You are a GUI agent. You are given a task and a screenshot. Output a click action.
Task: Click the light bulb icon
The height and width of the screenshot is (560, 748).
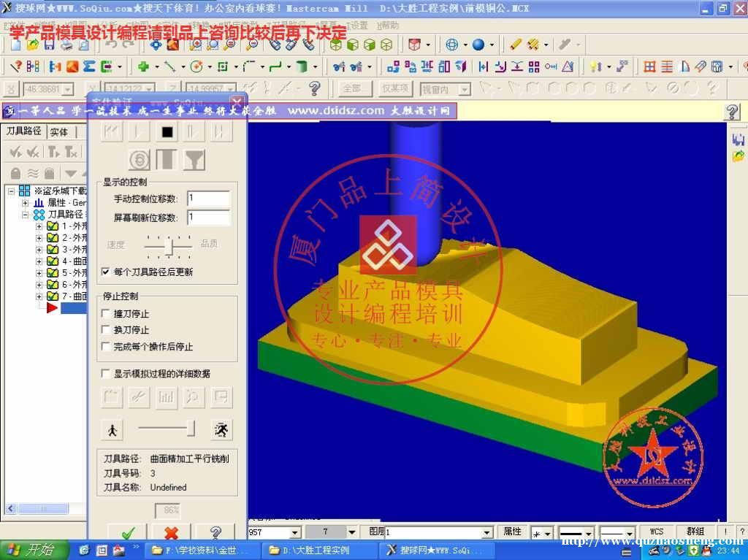tap(595, 66)
